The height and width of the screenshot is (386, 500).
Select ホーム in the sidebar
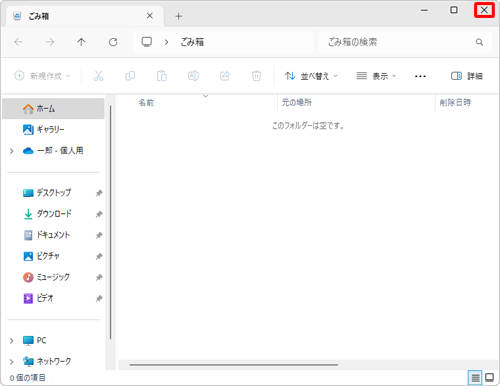[53, 109]
